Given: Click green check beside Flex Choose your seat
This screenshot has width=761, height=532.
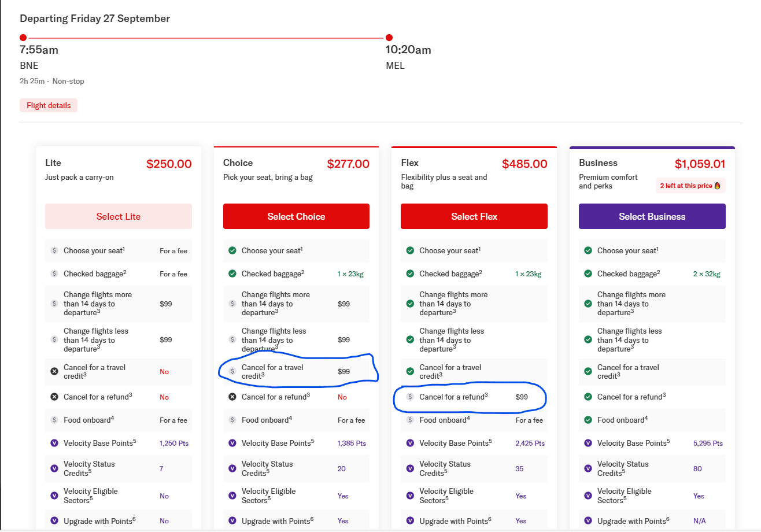Looking at the screenshot, I should tap(410, 250).
